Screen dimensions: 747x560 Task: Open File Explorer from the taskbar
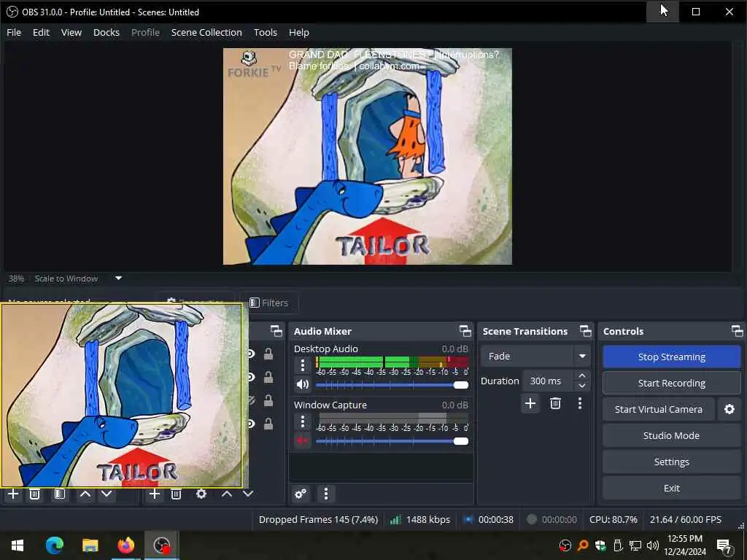90,545
